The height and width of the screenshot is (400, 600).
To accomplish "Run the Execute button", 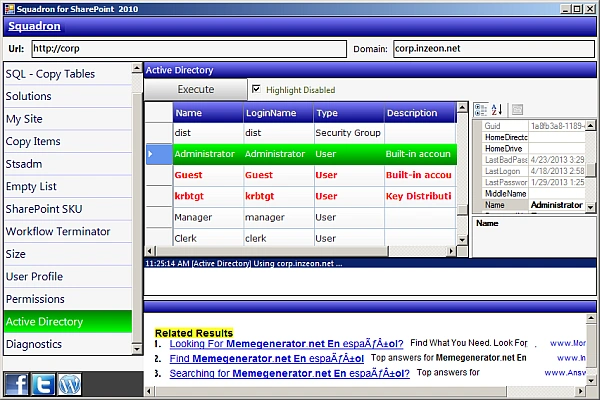I will 196,90.
